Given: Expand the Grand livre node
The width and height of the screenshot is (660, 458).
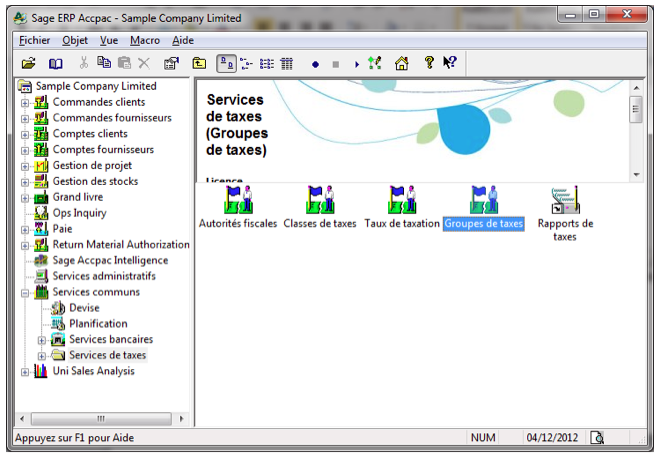Looking at the screenshot, I should point(25,198).
